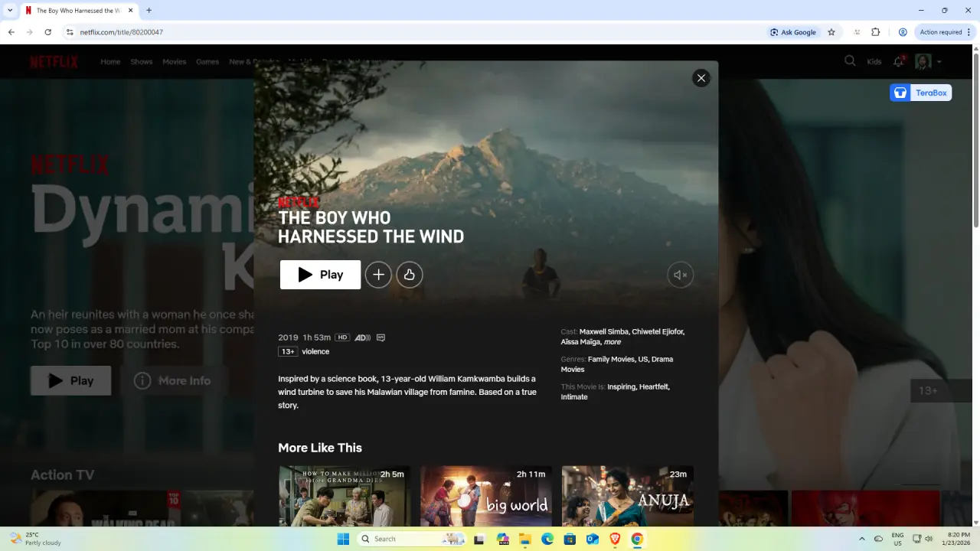Open Chrome from taskbar
980x551 pixels.
636,539
